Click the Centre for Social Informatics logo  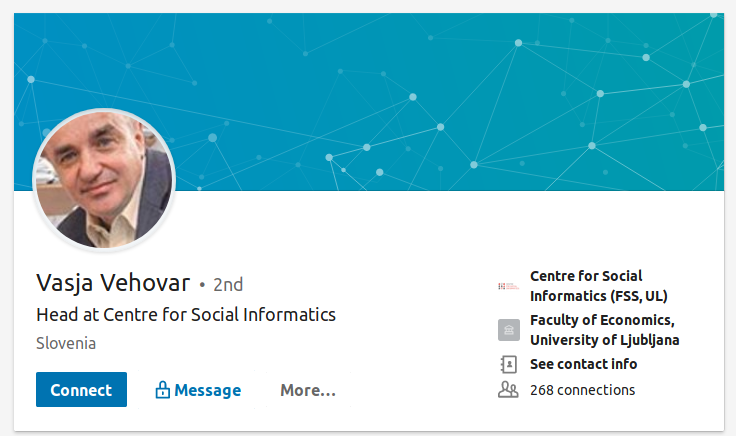click(x=508, y=286)
